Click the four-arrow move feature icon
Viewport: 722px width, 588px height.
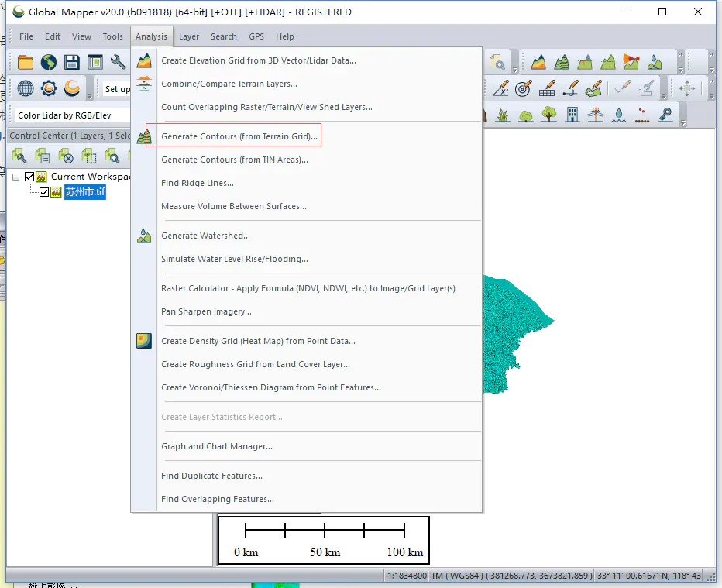[x=686, y=88]
